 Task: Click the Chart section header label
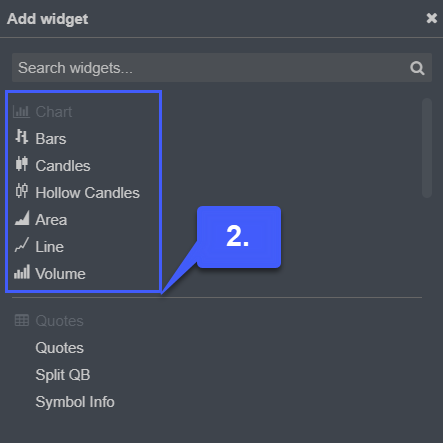click(x=54, y=112)
